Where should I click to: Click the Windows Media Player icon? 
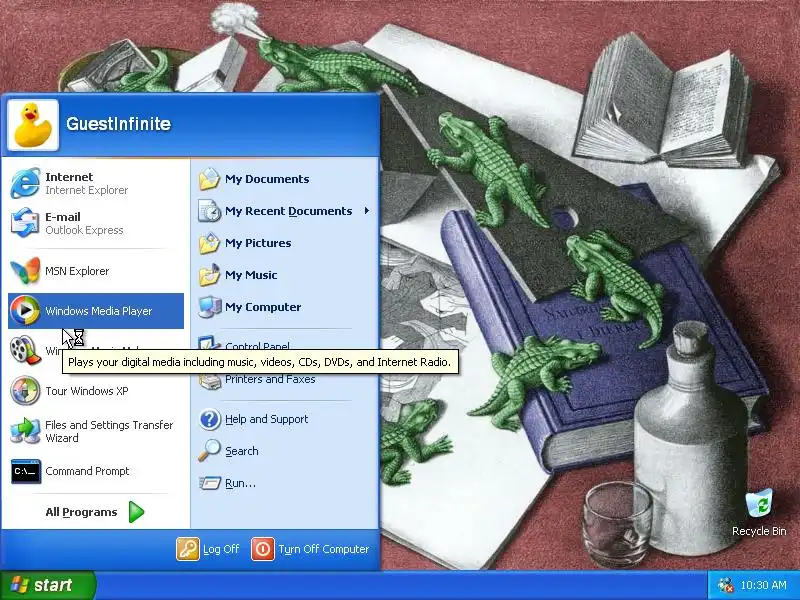25,311
